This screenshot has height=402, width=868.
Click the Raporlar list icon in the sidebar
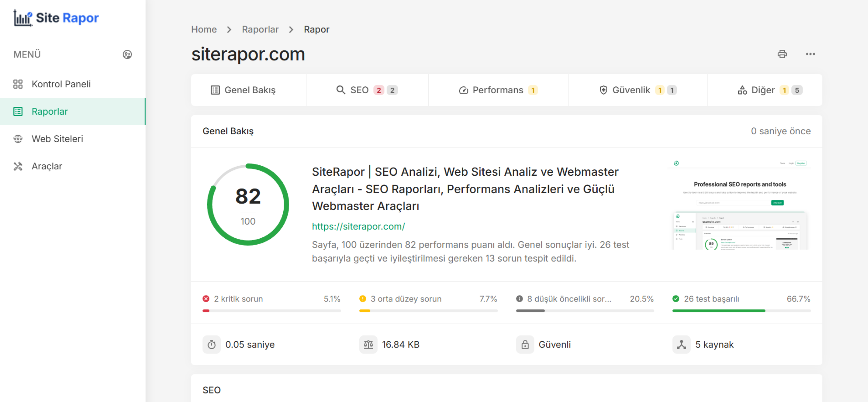[x=18, y=111]
